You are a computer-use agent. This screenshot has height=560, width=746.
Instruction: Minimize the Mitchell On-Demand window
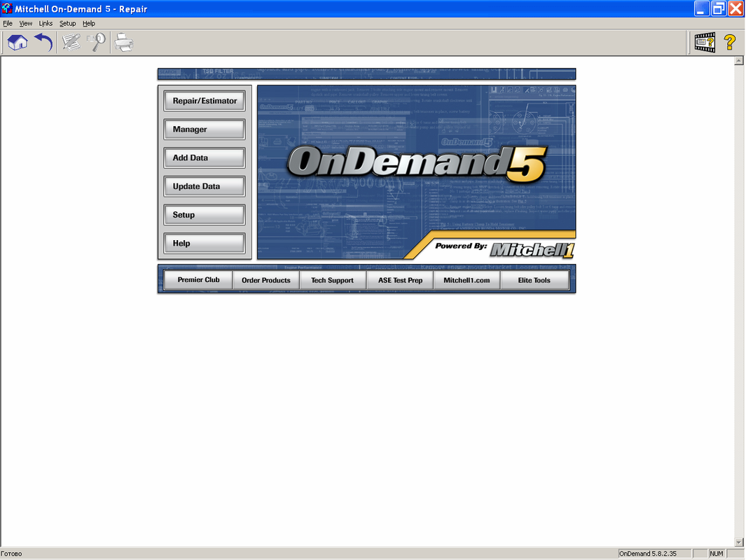click(702, 8)
